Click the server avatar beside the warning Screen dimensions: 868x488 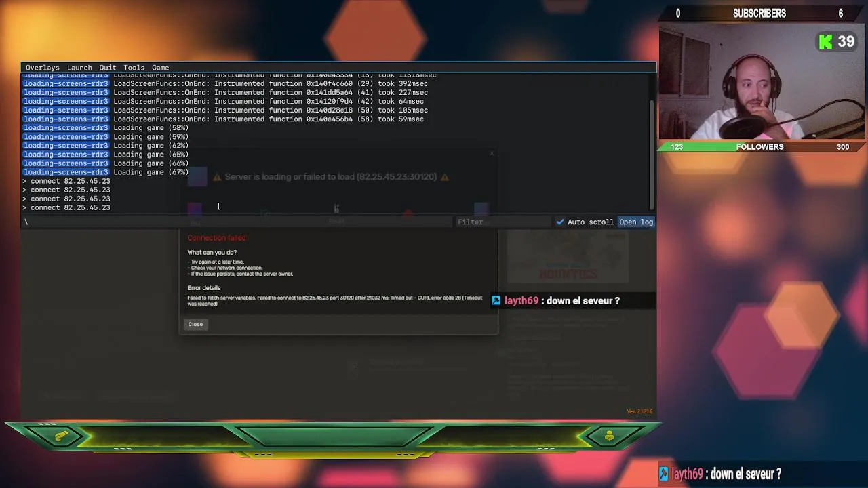click(197, 176)
